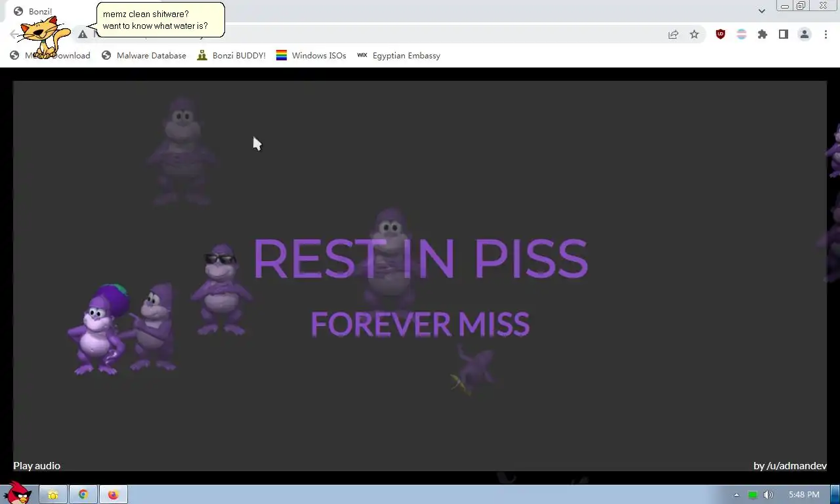Click the rainbow flag Windows ISOs icon

(x=282, y=56)
